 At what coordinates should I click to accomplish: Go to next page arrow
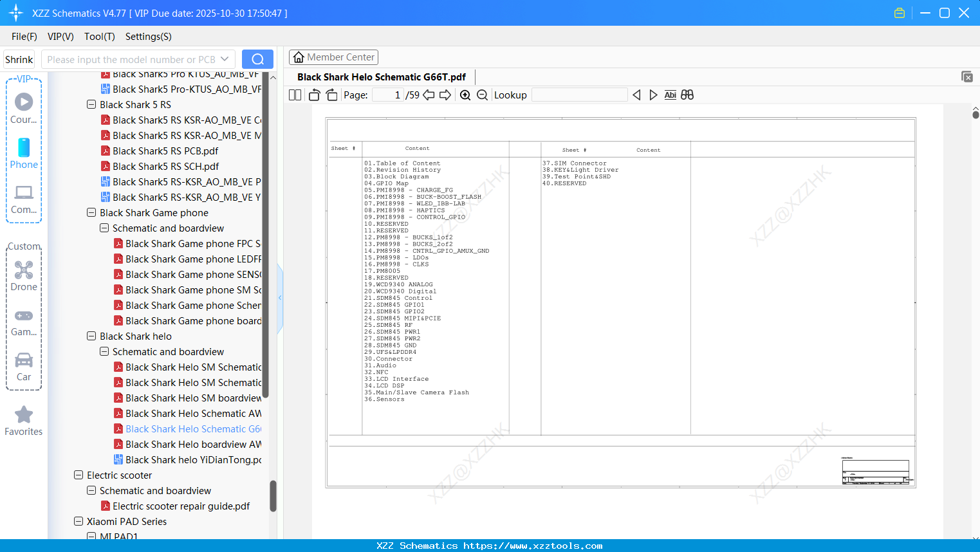pos(445,95)
